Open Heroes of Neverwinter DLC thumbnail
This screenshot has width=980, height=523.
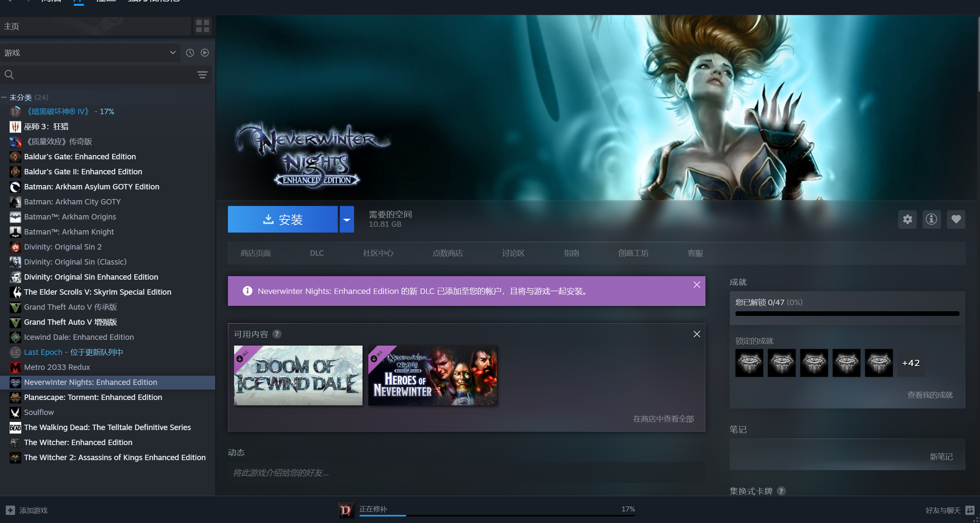pos(432,375)
